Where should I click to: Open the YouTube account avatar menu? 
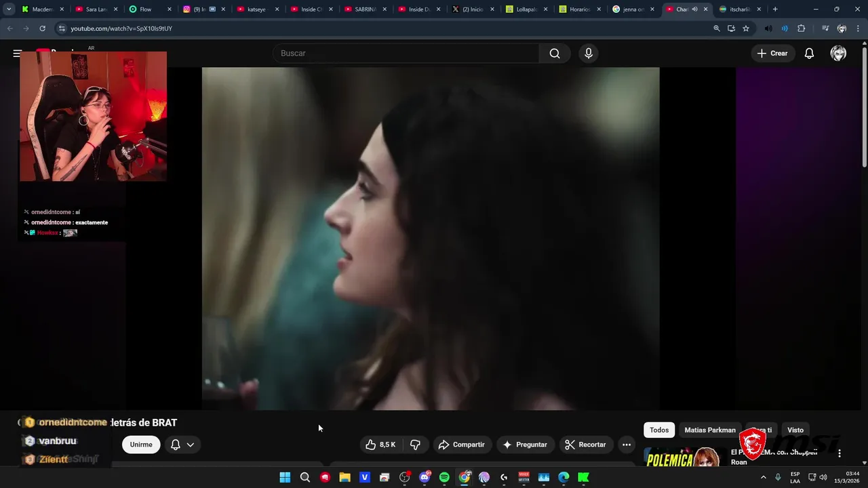pos(838,54)
